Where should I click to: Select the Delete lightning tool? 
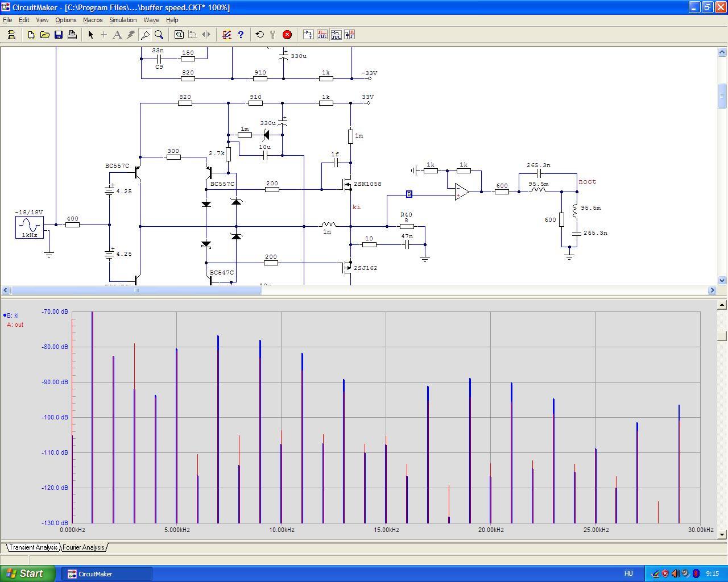[131, 35]
